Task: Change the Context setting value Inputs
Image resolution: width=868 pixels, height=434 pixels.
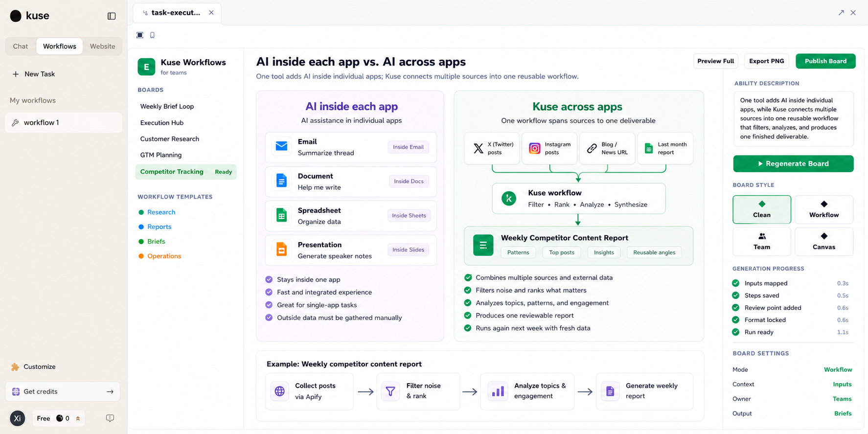Action: pos(842,384)
